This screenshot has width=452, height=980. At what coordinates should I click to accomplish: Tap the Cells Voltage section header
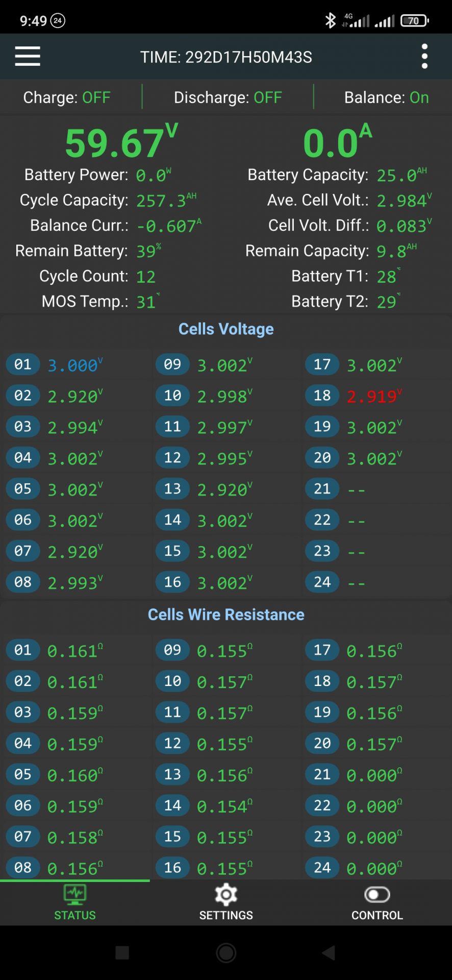pyautogui.click(x=226, y=329)
